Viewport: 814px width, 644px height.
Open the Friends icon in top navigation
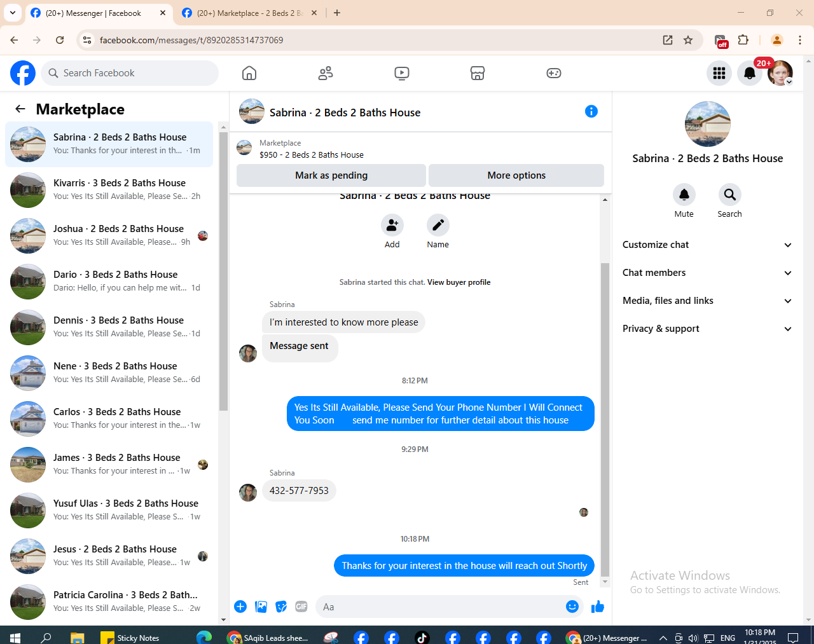[x=326, y=73]
